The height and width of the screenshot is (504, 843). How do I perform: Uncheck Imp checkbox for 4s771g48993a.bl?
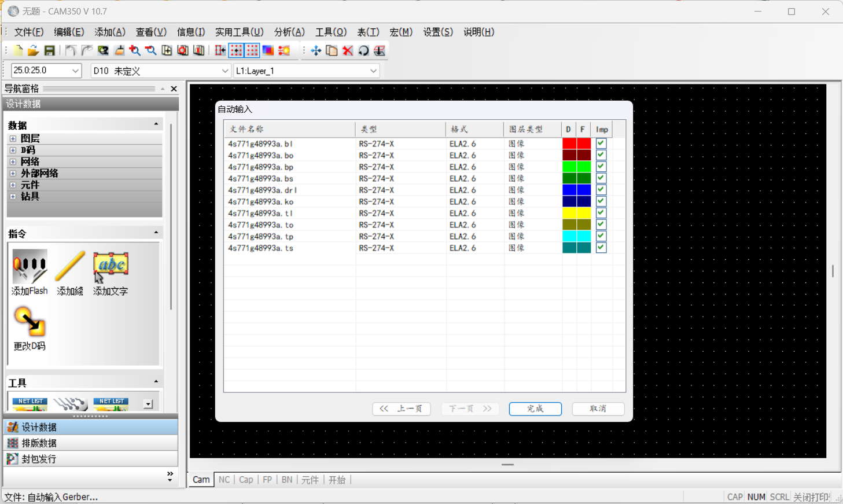pyautogui.click(x=601, y=144)
